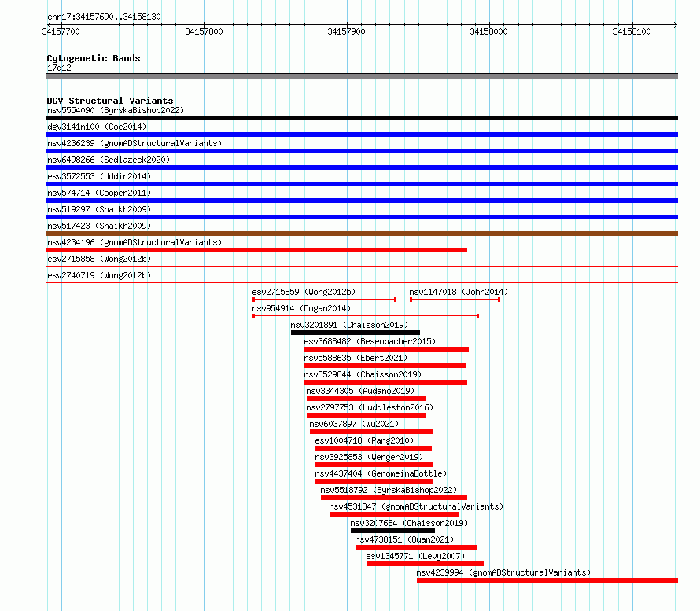Open nsv6498266 (Sedlazeck2020) variant entry
700x611 pixels.
(x=109, y=160)
